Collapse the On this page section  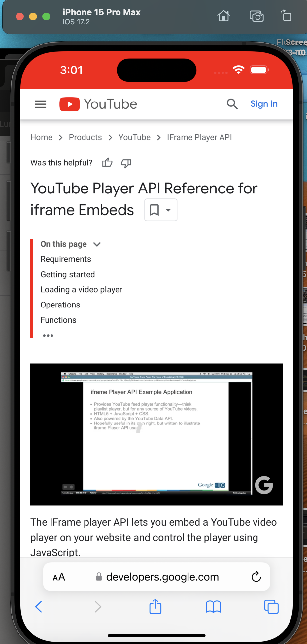[x=97, y=244]
